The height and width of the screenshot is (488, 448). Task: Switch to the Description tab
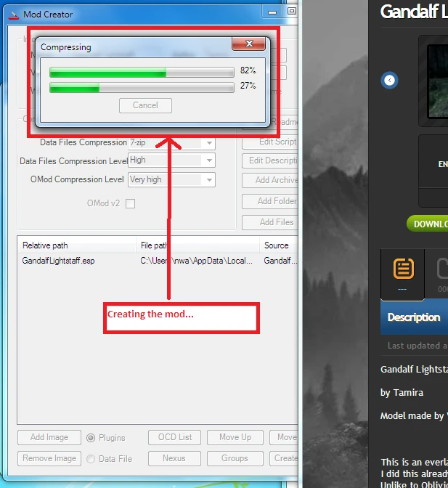pos(414,317)
